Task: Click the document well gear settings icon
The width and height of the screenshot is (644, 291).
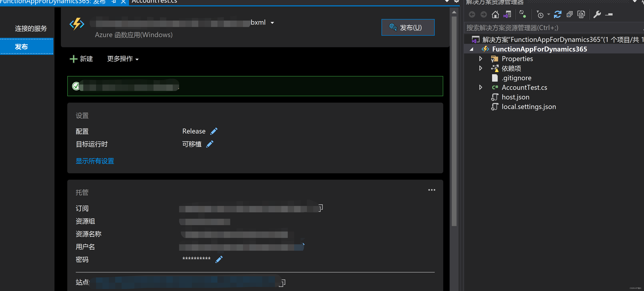Action: pyautogui.click(x=456, y=1)
